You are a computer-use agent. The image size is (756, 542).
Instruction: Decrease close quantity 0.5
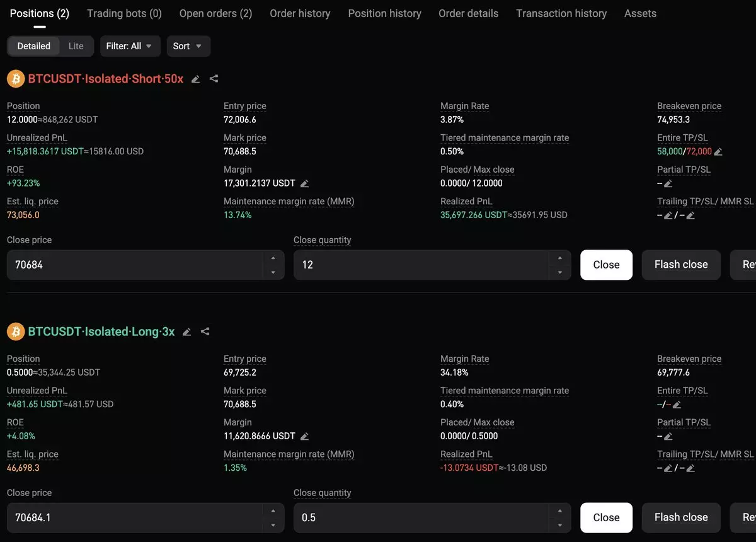pyautogui.click(x=559, y=525)
